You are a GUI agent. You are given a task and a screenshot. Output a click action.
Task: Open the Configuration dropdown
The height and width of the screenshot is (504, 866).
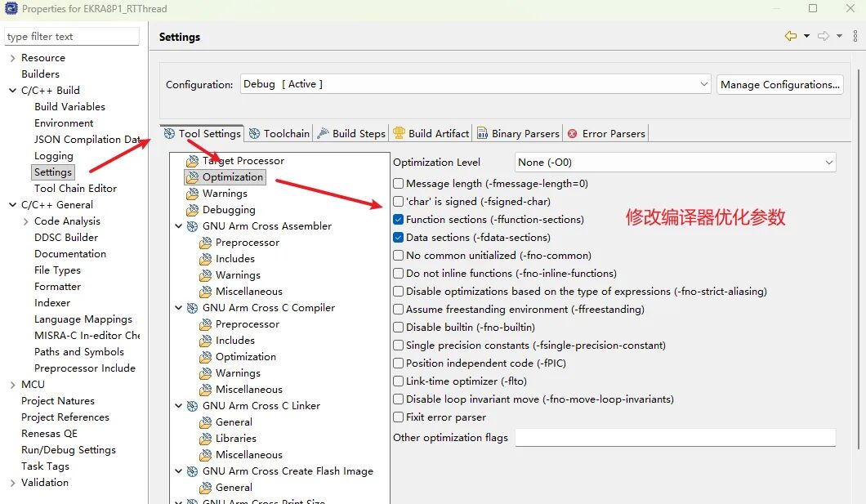pos(475,84)
